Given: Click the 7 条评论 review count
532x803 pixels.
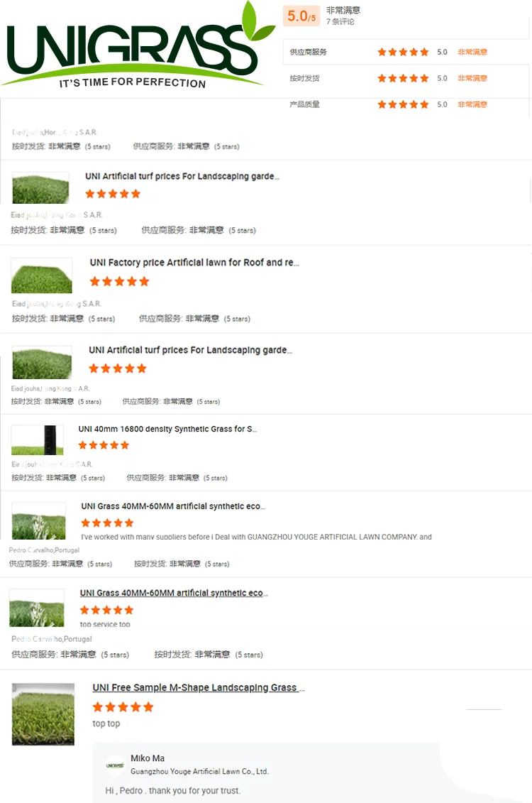Looking at the screenshot, I should (x=340, y=21).
